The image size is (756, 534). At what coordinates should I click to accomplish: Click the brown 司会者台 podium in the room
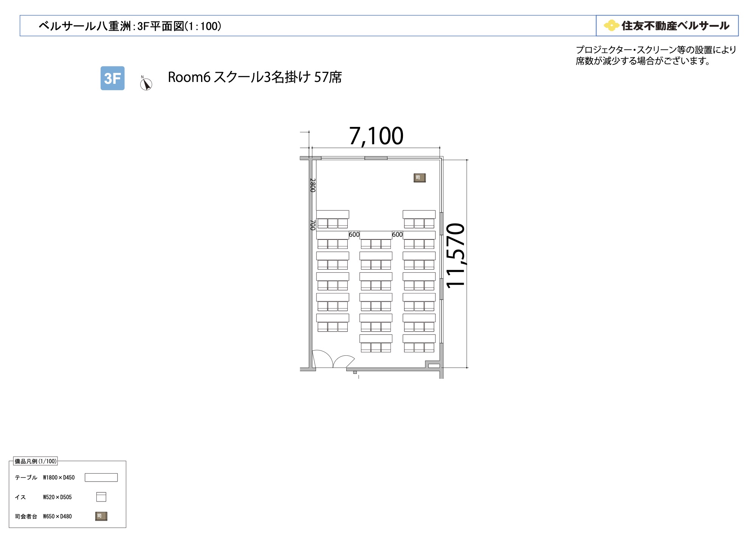(x=420, y=178)
